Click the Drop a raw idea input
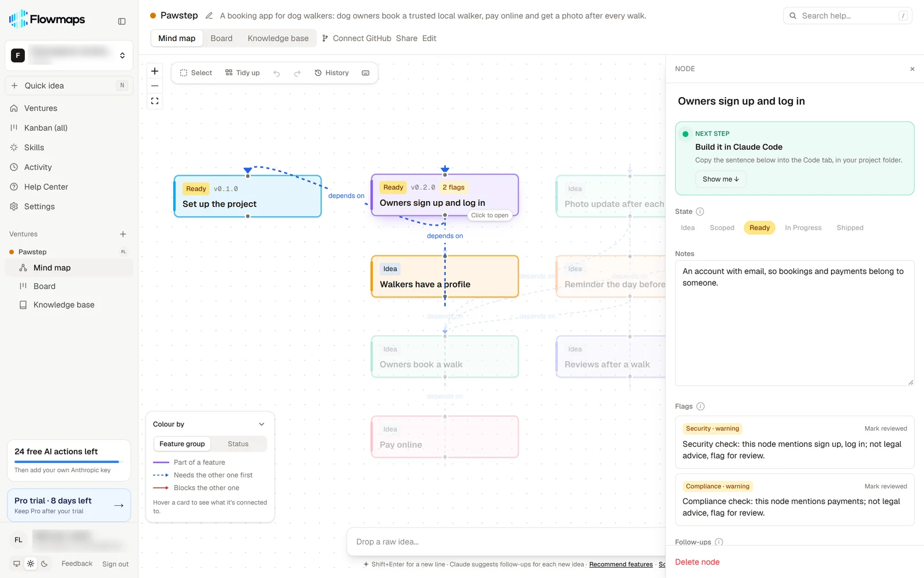 tap(506, 542)
